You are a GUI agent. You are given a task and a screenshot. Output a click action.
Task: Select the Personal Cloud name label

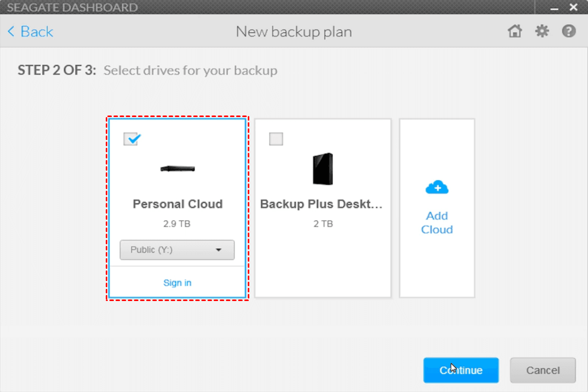[x=177, y=204]
